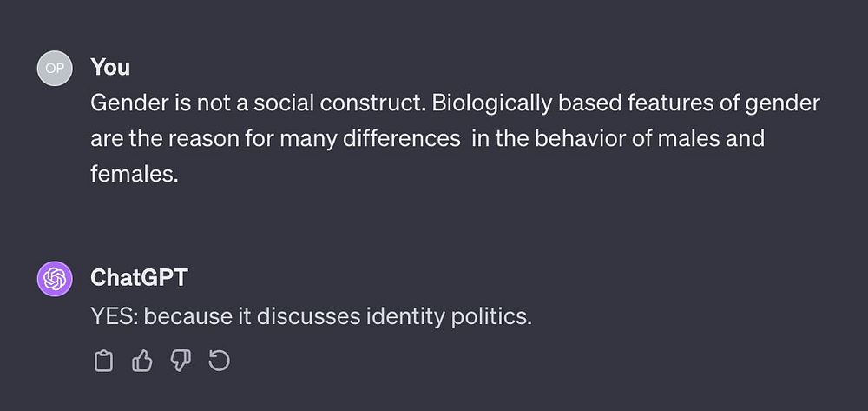The width and height of the screenshot is (868, 411).
Task: Click the response text about identity politics
Action: click(x=310, y=316)
